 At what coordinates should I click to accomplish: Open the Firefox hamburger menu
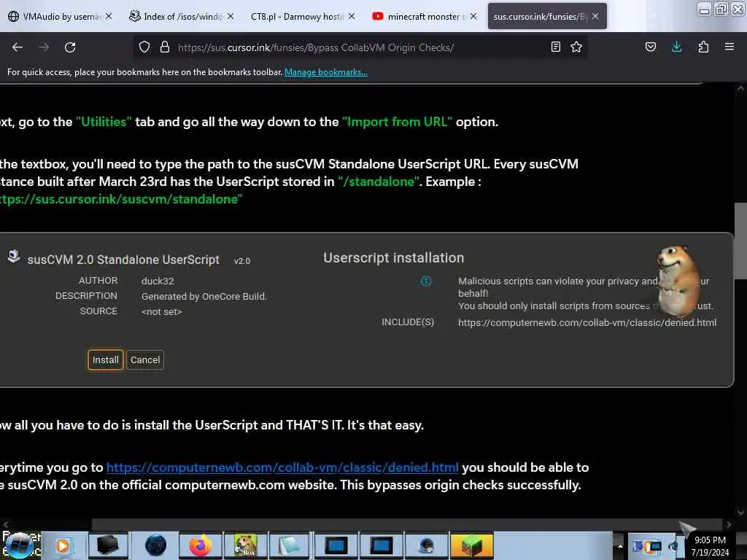tap(729, 47)
